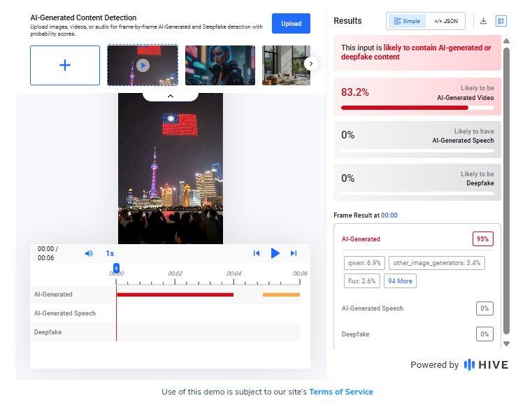Select the cyberpunk woman thumbnail
This screenshot has width=532, height=405.
[x=220, y=65]
